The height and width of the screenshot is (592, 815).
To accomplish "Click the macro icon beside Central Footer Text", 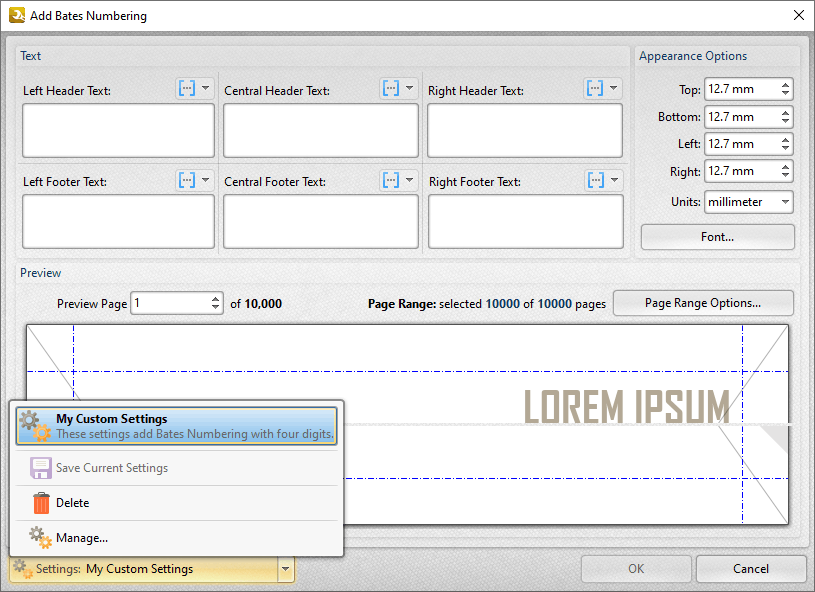I will pos(392,180).
